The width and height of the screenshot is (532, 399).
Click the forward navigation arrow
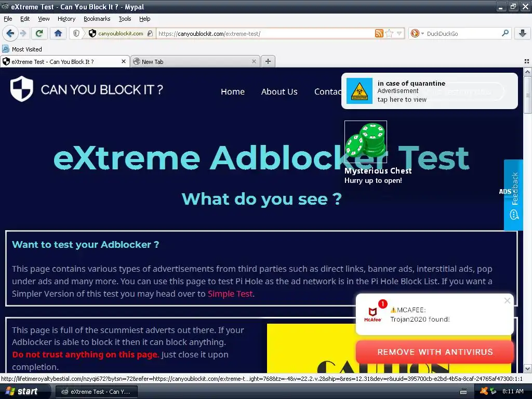point(23,33)
